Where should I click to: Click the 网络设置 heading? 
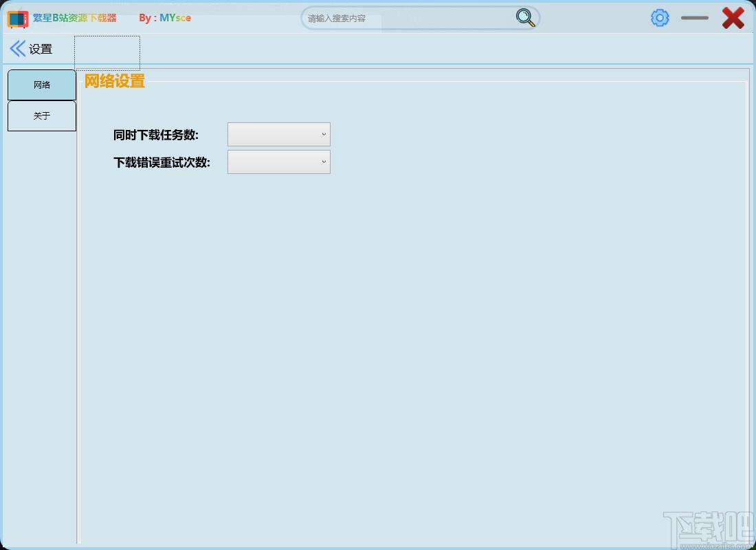(115, 81)
